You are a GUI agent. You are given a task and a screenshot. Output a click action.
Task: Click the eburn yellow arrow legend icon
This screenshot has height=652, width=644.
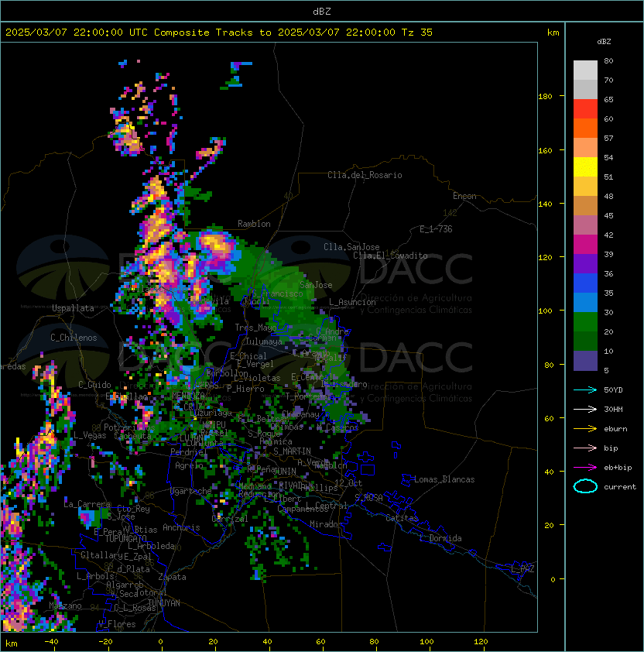tap(585, 429)
